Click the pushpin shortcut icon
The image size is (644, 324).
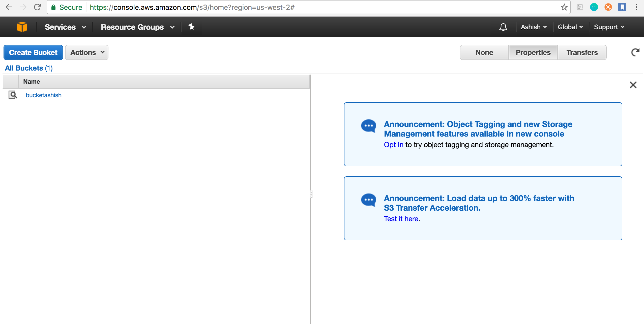[191, 26]
